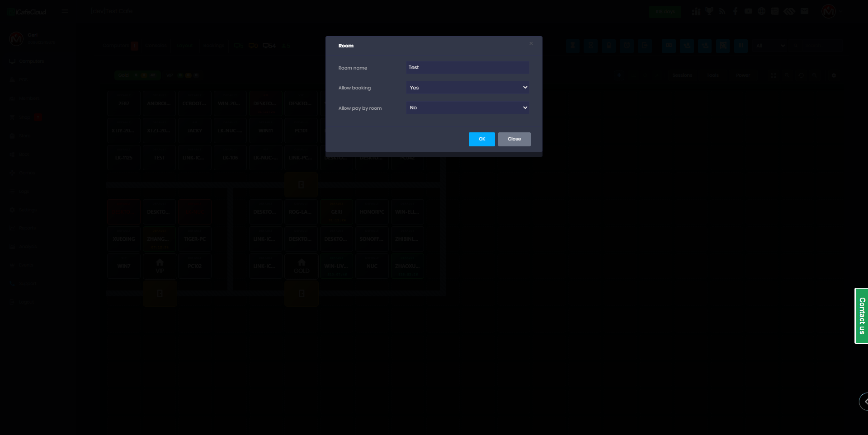Open the Contact us side tab

pos(862,316)
